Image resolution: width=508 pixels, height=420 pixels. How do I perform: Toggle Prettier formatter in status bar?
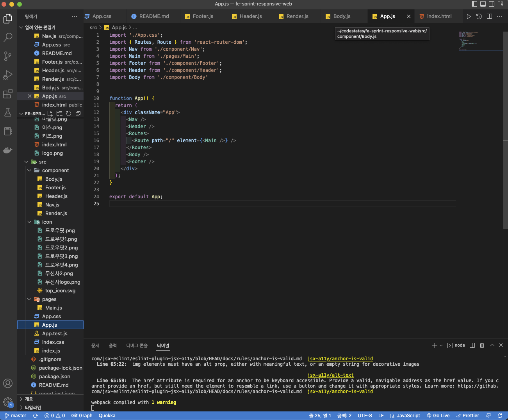tap(468, 416)
